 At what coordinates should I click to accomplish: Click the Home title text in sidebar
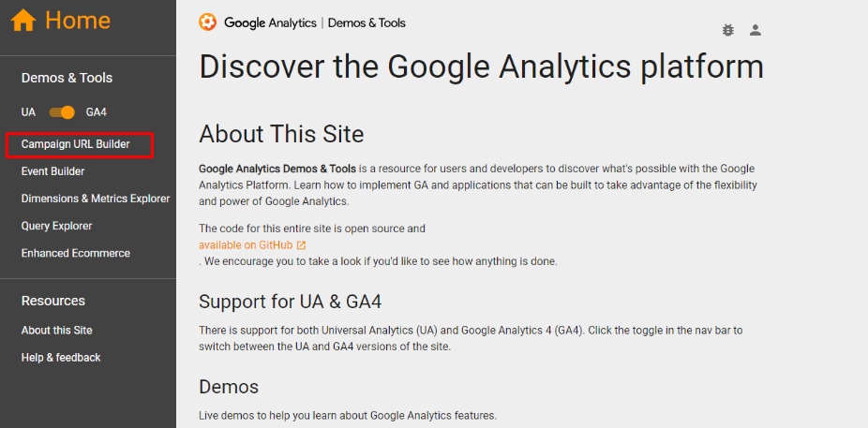(78, 21)
